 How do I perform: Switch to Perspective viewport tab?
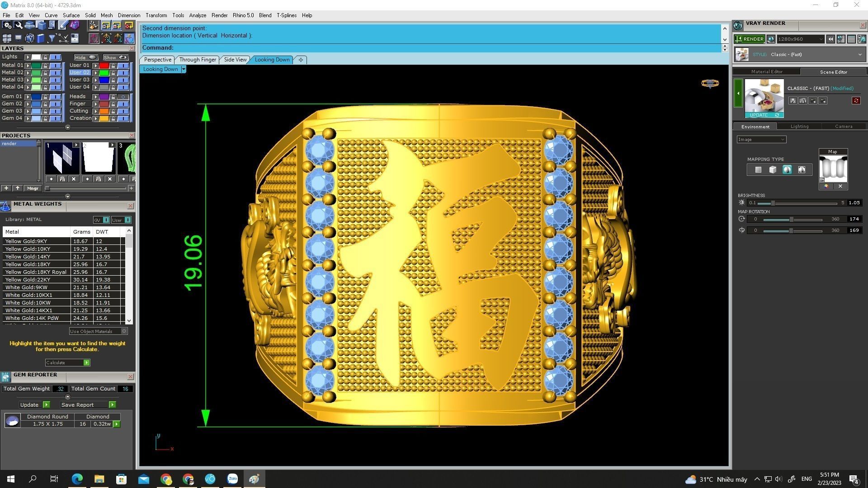pyautogui.click(x=157, y=60)
